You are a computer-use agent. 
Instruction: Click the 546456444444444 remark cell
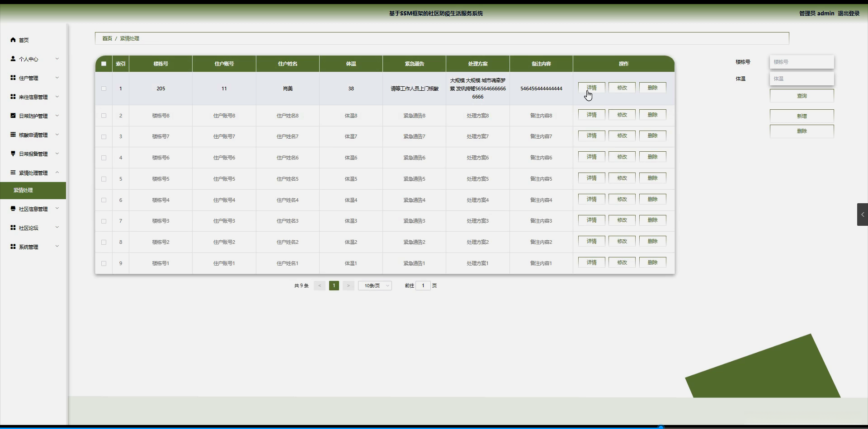(541, 89)
